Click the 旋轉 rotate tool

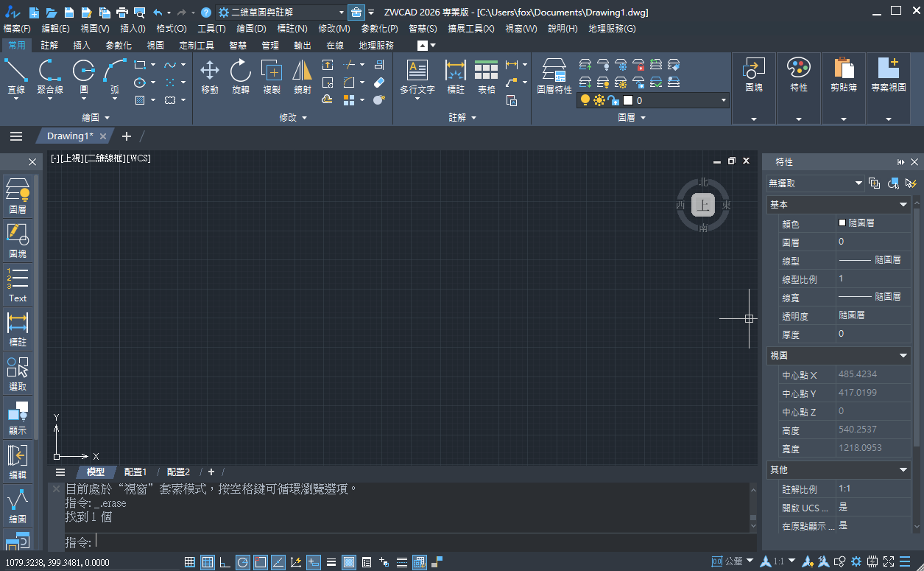[241, 77]
